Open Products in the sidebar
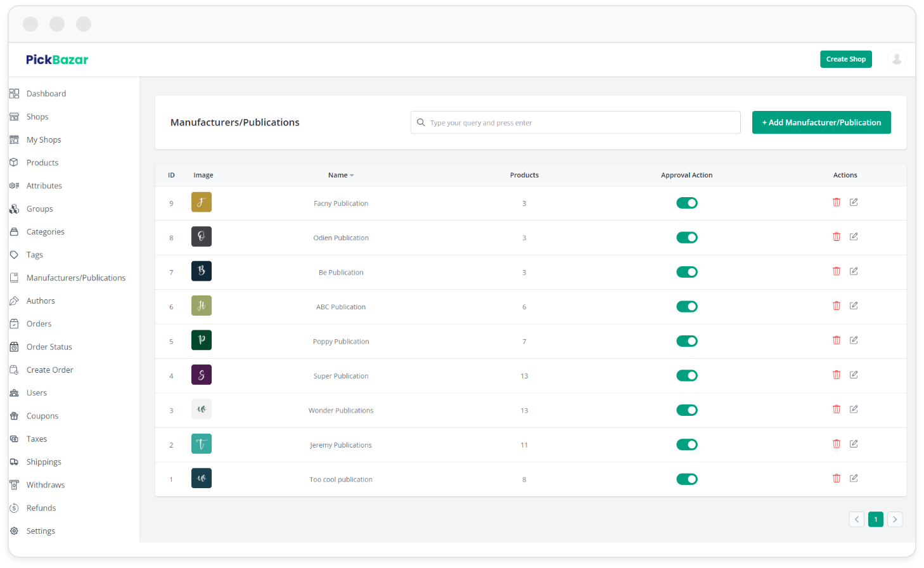This screenshot has height=568, width=924. (x=42, y=163)
